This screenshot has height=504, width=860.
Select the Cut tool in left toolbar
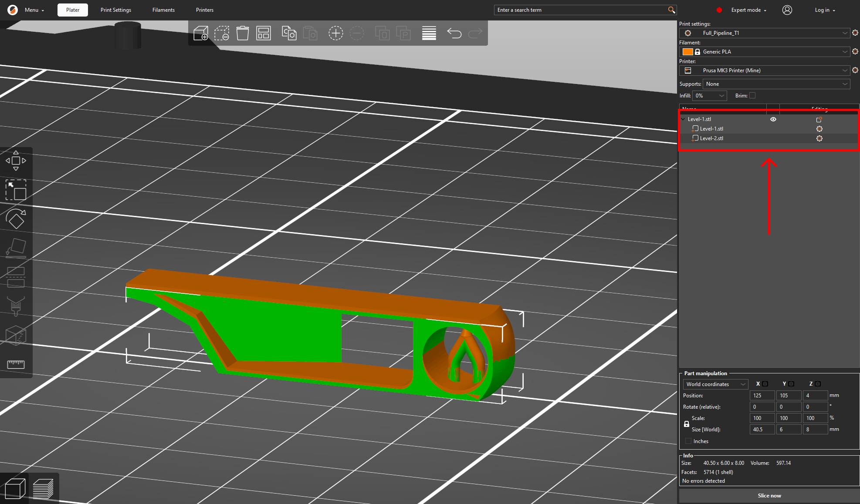[x=16, y=277]
